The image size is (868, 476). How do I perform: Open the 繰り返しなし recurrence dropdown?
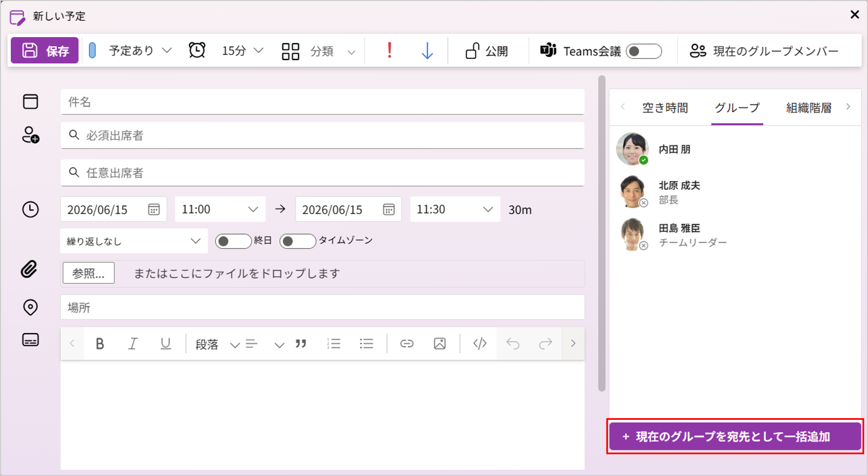coord(134,241)
